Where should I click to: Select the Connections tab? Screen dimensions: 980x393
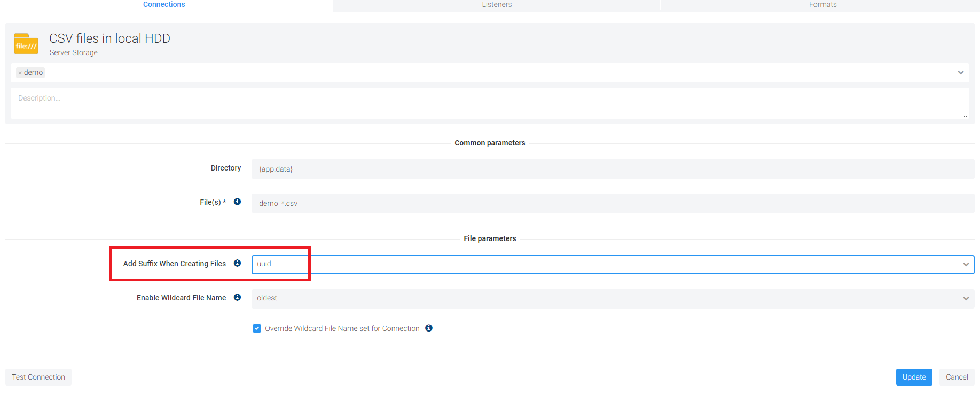(x=164, y=5)
